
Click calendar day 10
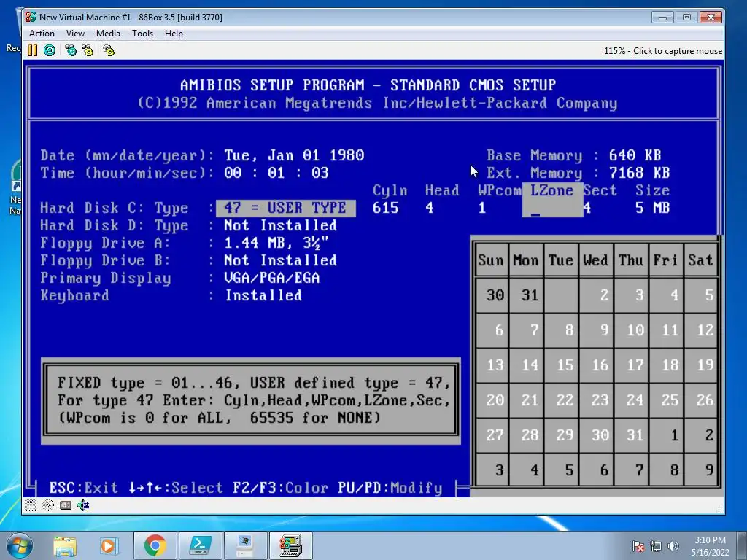pos(631,330)
